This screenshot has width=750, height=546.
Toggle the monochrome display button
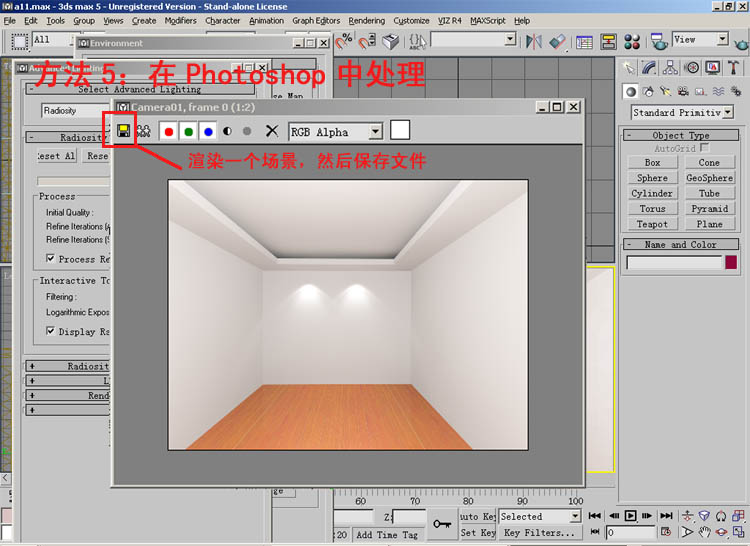click(x=247, y=131)
